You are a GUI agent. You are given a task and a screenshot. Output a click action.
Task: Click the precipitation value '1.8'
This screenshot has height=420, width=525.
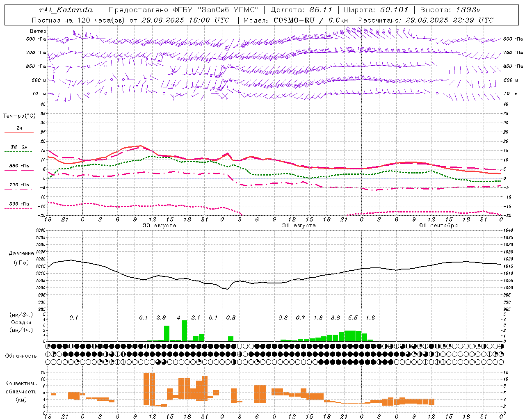tap(318, 317)
